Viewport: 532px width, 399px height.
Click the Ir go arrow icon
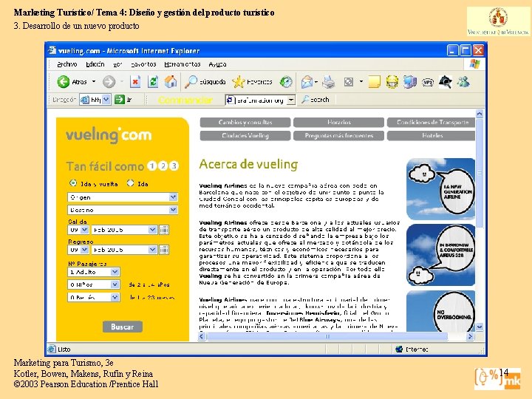(120, 100)
